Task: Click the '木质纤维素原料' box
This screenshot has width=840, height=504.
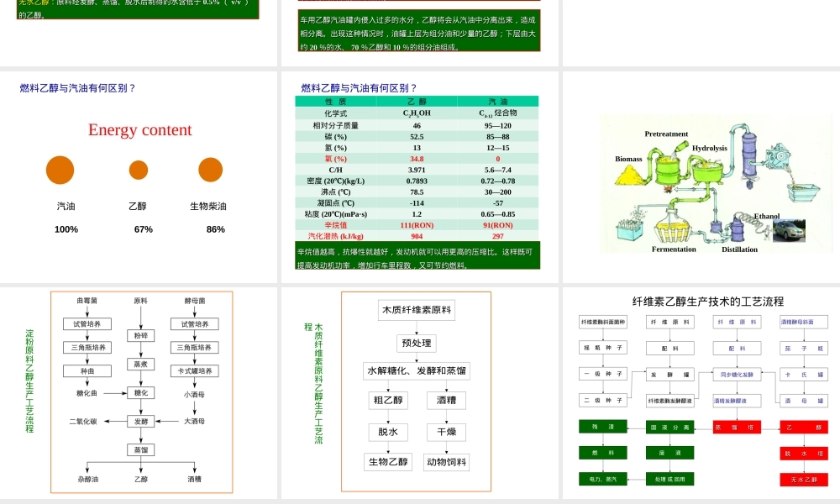Action: pyautogui.click(x=417, y=310)
